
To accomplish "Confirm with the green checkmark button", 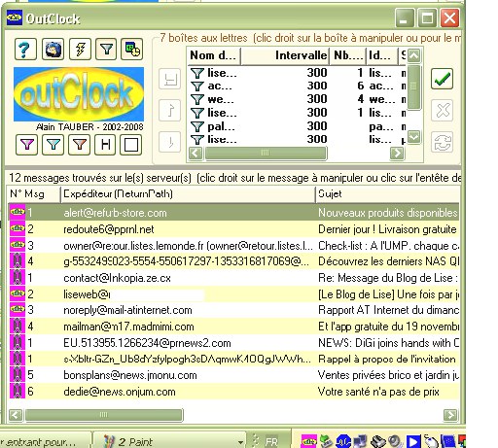I will point(442,79).
